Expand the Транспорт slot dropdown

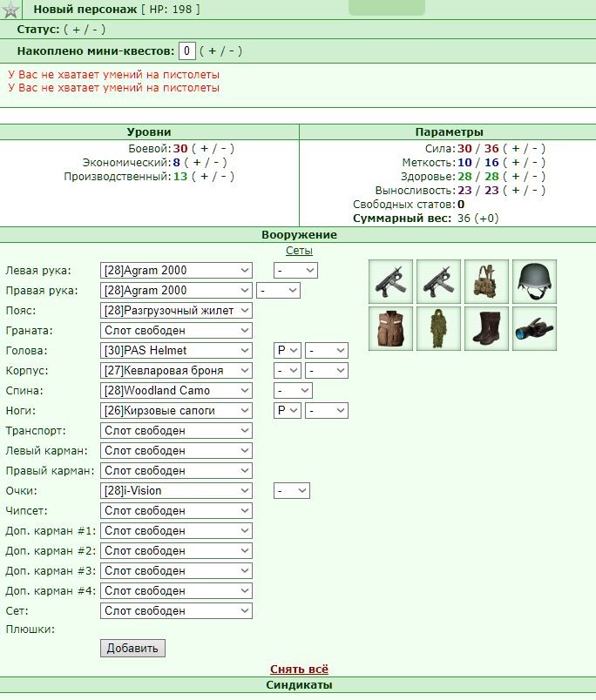(x=176, y=431)
